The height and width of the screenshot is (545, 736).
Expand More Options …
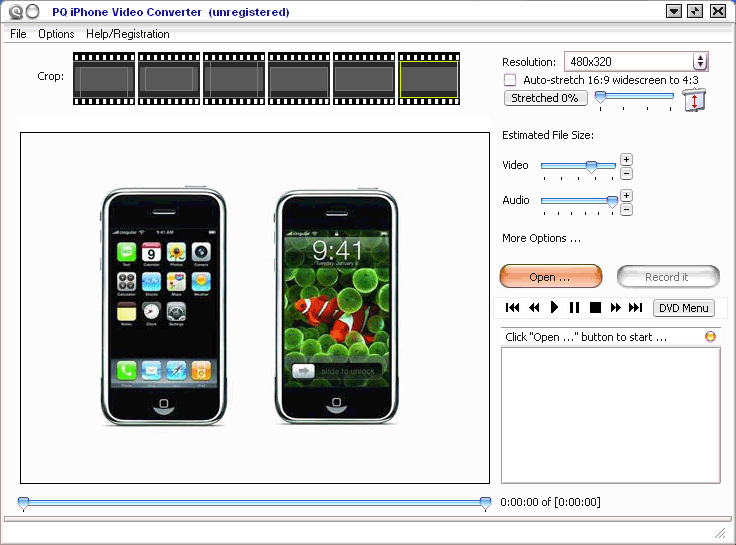click(x=541, y=238)
